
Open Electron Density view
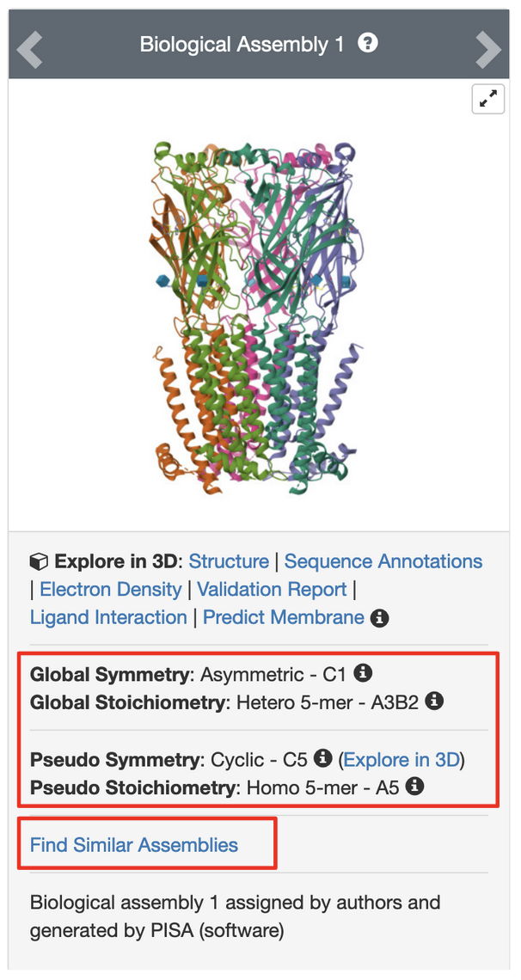(110, 590)
